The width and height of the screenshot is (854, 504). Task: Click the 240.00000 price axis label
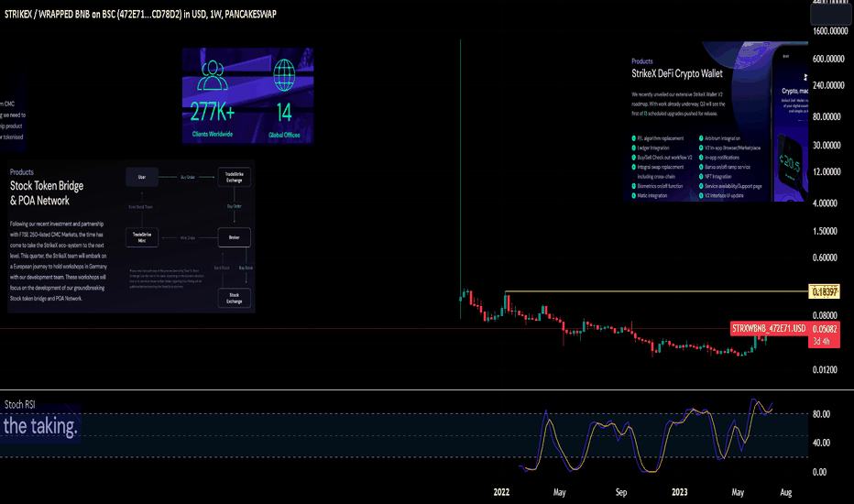click(828, 85)
